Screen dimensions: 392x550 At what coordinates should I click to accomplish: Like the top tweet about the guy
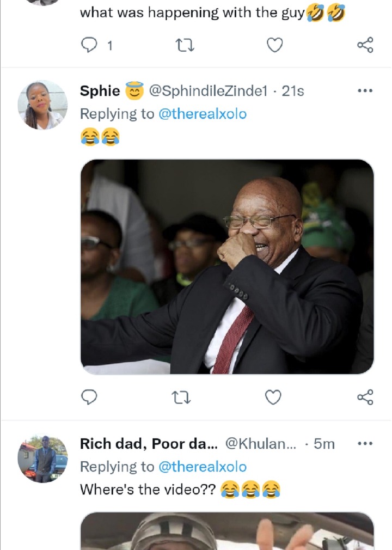point(274,45)
